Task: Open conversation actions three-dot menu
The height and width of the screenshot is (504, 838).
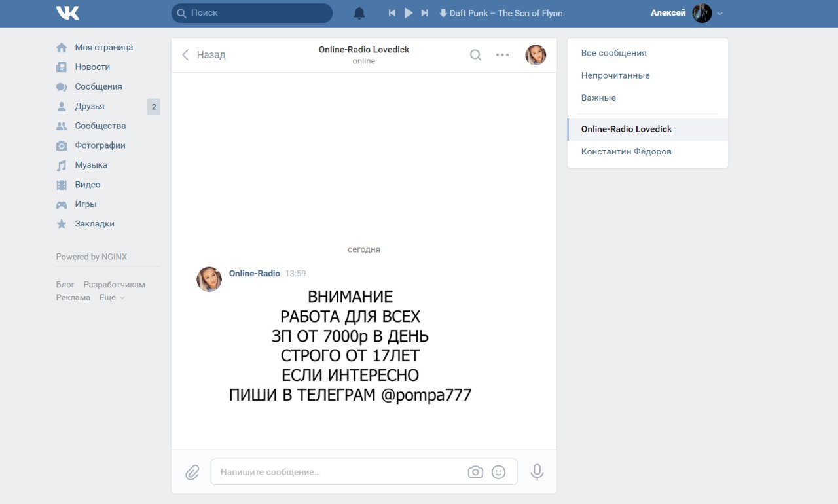Action: coord(502,55)
